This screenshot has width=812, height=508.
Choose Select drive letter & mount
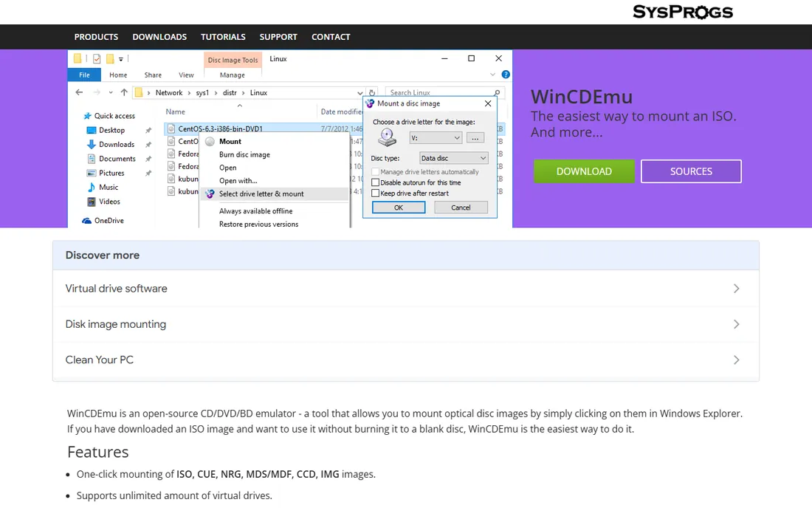point(261,193)
